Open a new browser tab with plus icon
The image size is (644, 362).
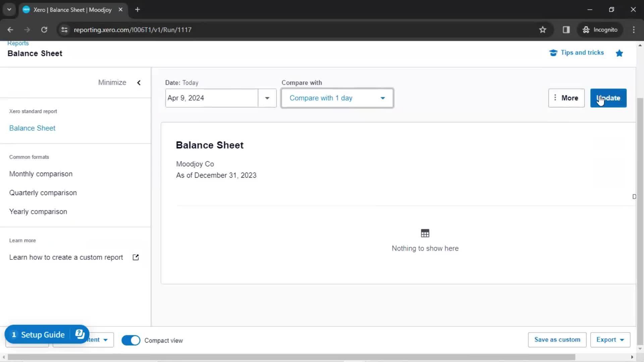[138, 10]
